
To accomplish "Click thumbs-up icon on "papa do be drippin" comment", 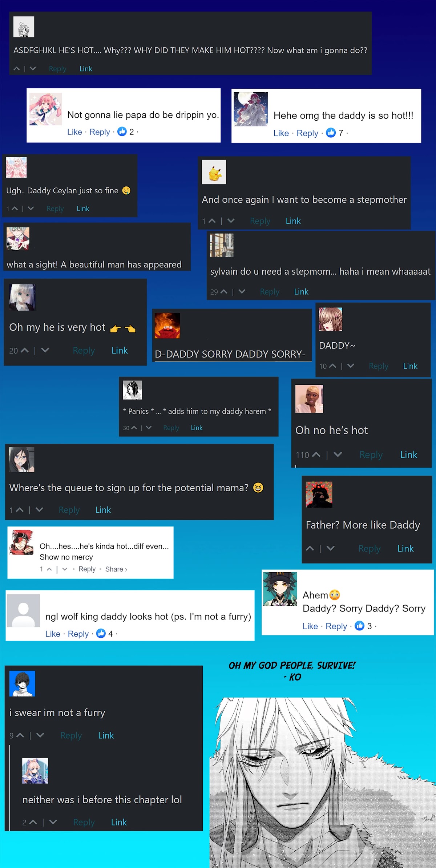I will click(x=122, y=132).
